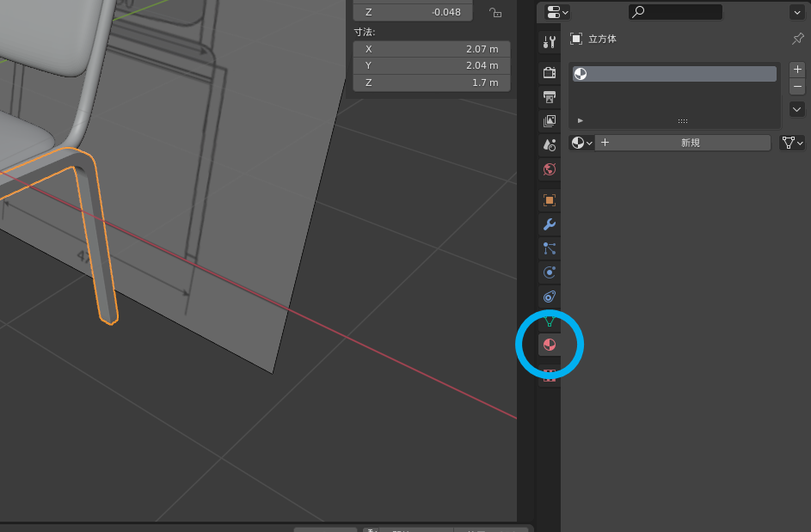Viewport: 811px width, 532px height.
Task: Toggle the Z location lock icon
Action: pos(495,12)
